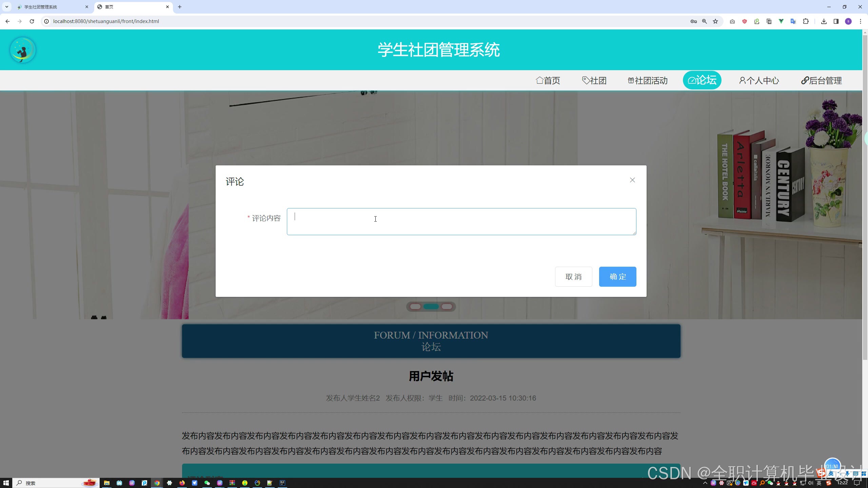This screenshot has width=868, height=488.
Task: Open Windows Start menu
Action: [6, 483]
